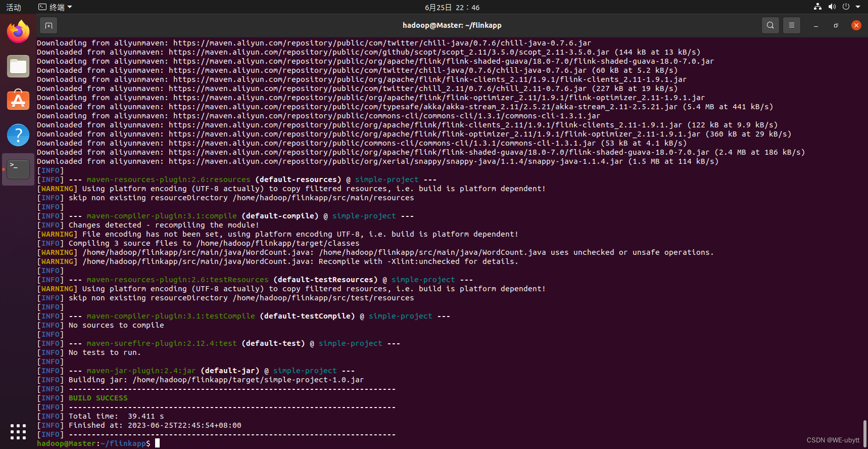Click the maven-compiler-plugin:3.1:testCompile text

[171, 316]
